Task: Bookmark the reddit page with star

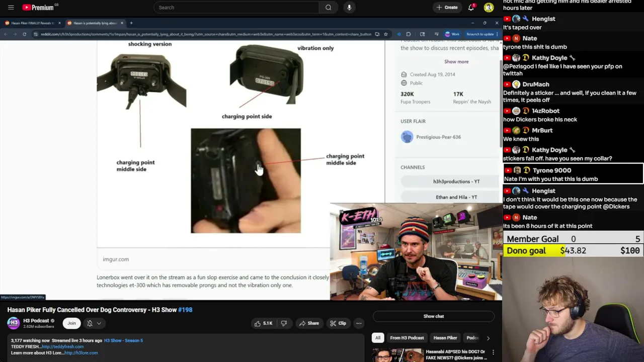Action: coord(385,34)
